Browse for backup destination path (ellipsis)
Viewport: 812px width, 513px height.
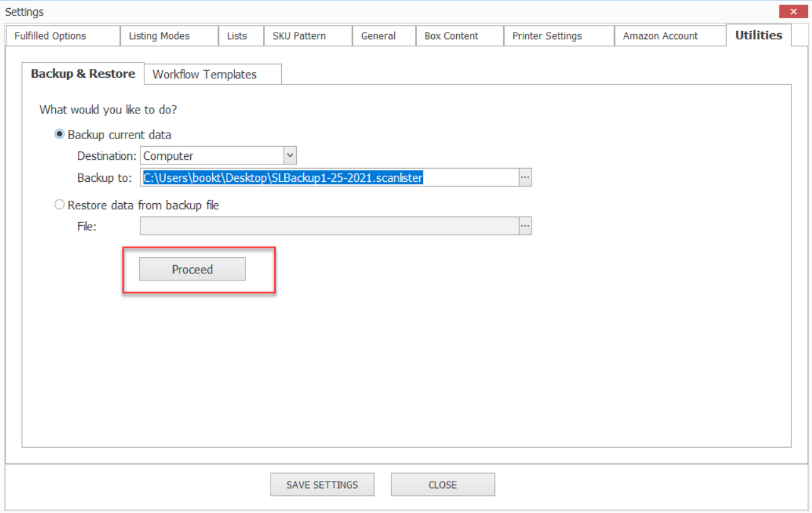click(x=525, y=177)
